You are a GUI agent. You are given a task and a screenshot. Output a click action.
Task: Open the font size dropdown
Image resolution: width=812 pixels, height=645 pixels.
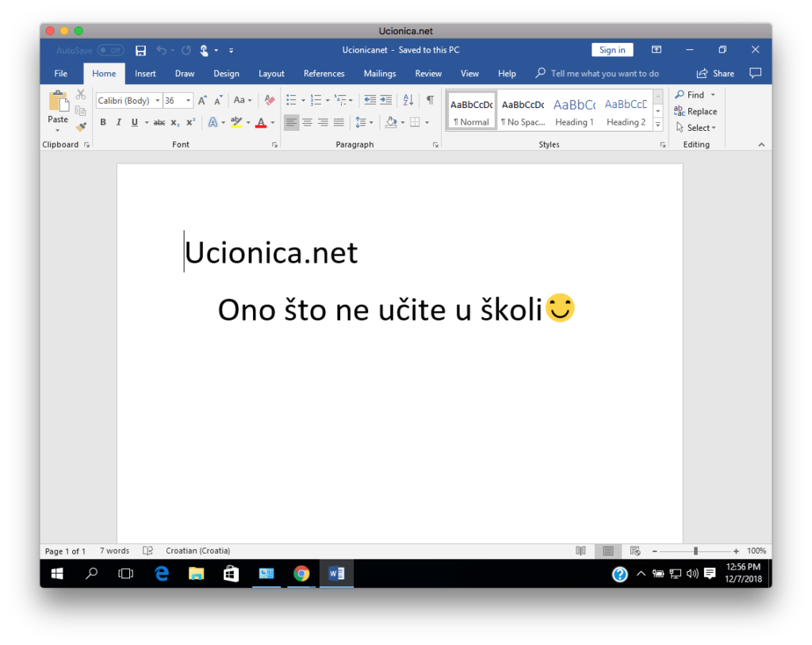pyautogui.click(x=189, y=101)
